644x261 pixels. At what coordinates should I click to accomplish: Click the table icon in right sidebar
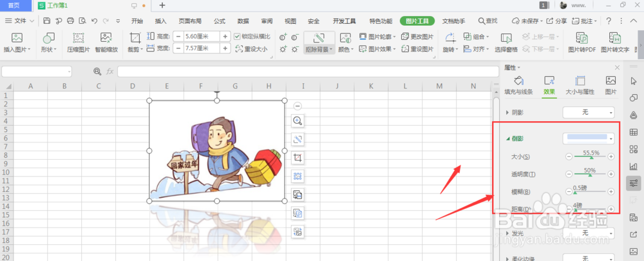coord(633,132)
